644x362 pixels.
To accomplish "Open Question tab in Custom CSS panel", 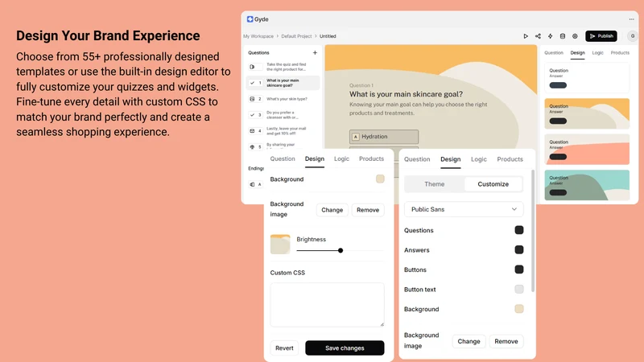I will tap(283, 158).
